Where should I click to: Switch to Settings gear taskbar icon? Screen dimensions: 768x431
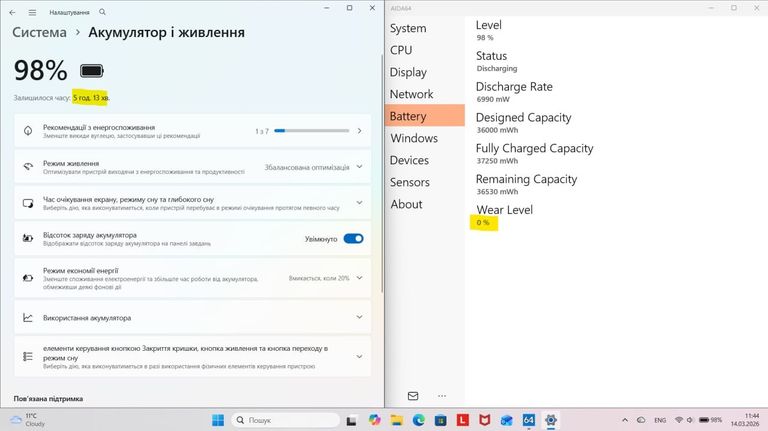[551, 420]
